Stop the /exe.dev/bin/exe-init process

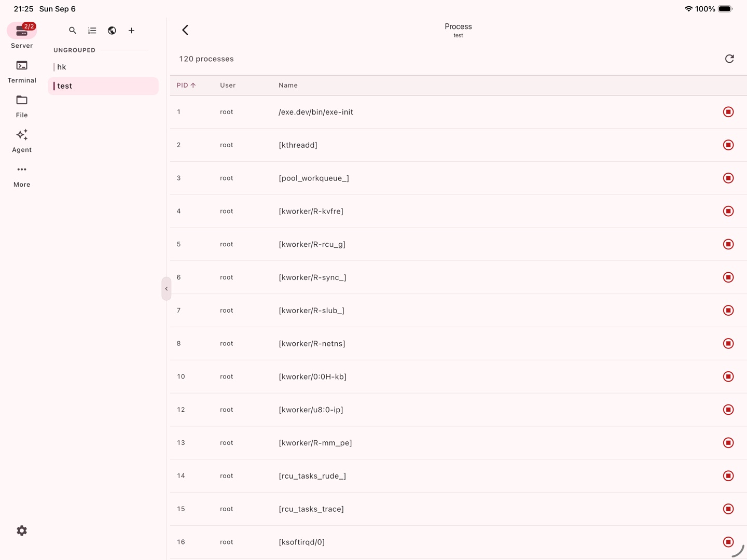[x=728, y=112]
